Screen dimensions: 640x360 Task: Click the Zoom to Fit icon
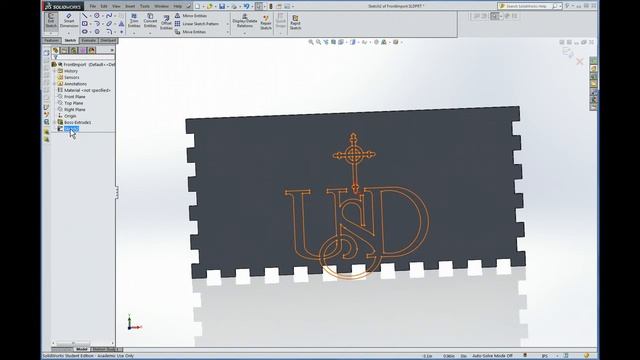click(x=311, y=42)
